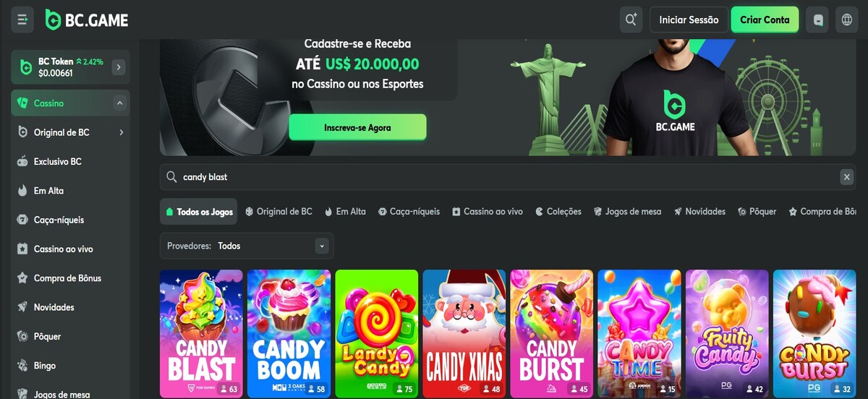Select the Todos os Jogos tab
This screenshot has width=868, height=399.
[200, 212]
